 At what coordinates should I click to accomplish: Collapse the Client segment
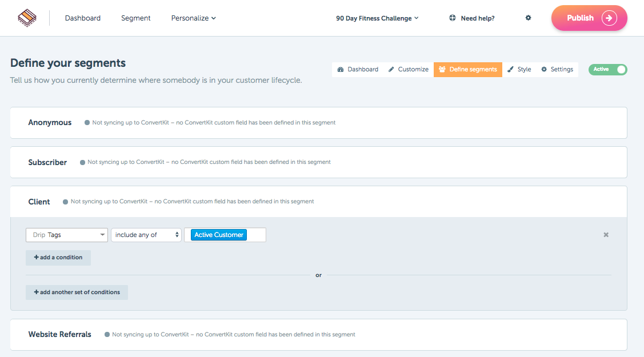(318, 202)
